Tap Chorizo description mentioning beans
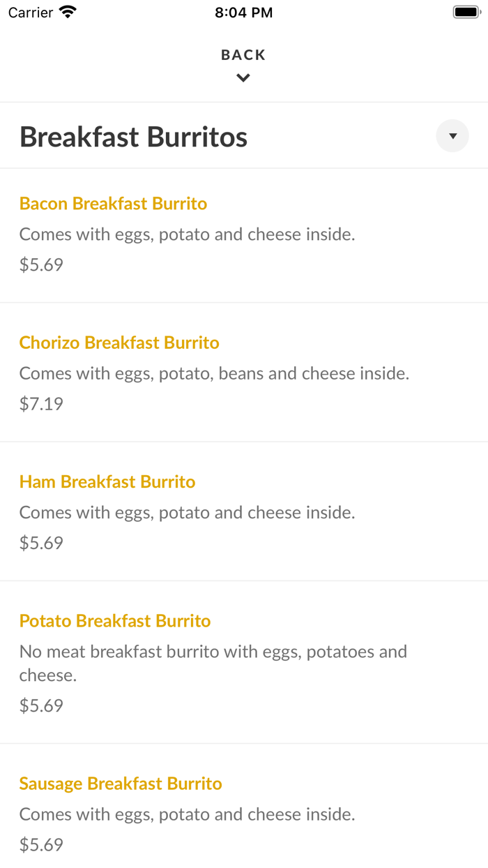 (x=214, y=373)
